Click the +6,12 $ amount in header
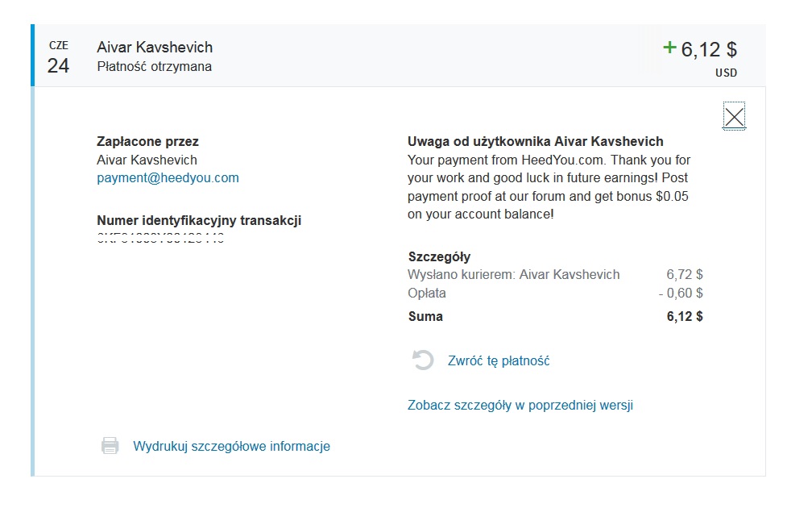 click(700, 49)
